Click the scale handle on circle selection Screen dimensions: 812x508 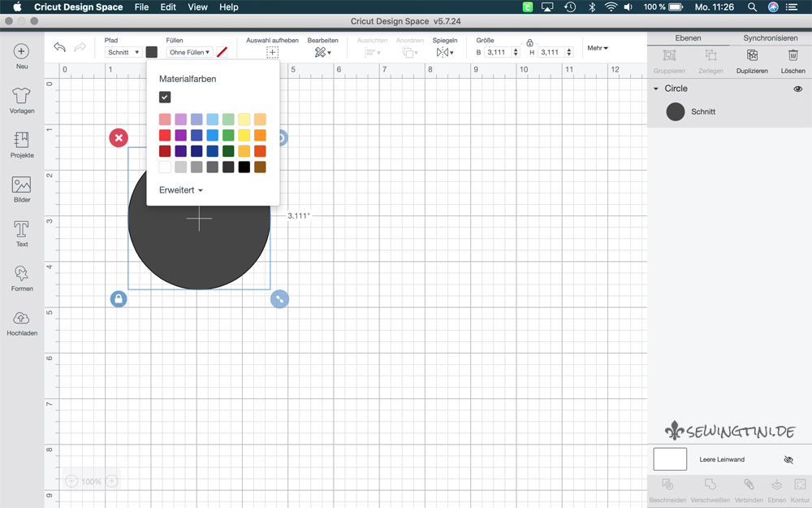(279, 299)
